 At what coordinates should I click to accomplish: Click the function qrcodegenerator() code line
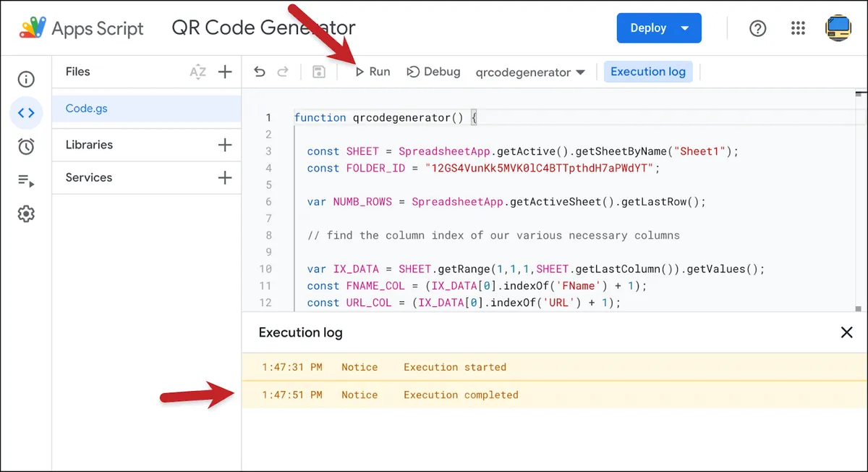click(x=386, y=117)
